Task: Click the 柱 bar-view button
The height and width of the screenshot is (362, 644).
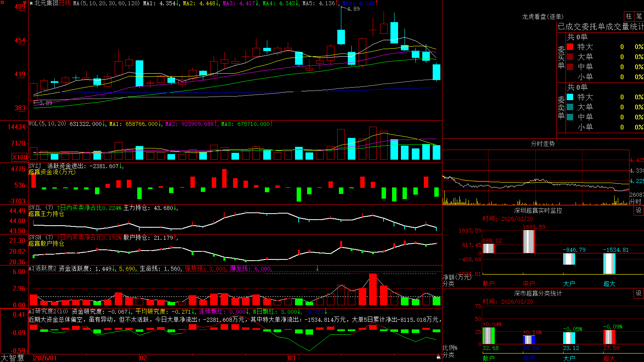Action: coord(629,16)
